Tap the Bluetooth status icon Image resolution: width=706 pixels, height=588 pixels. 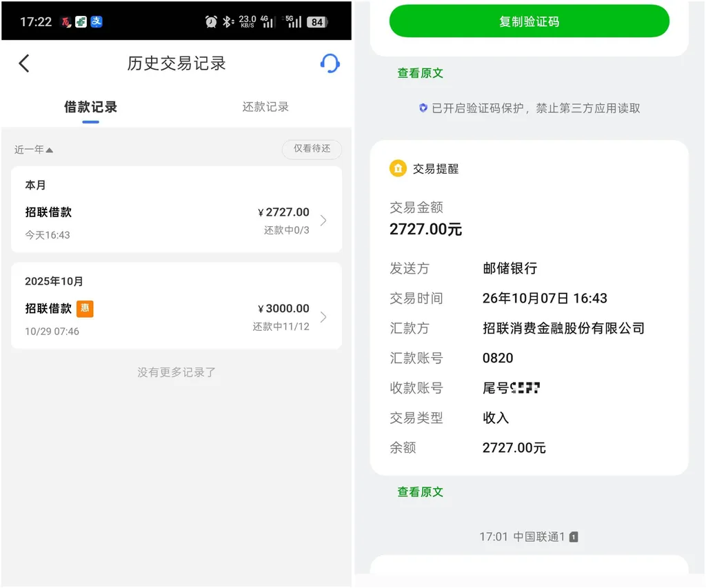pyautogui.click(x=228, y=21)
